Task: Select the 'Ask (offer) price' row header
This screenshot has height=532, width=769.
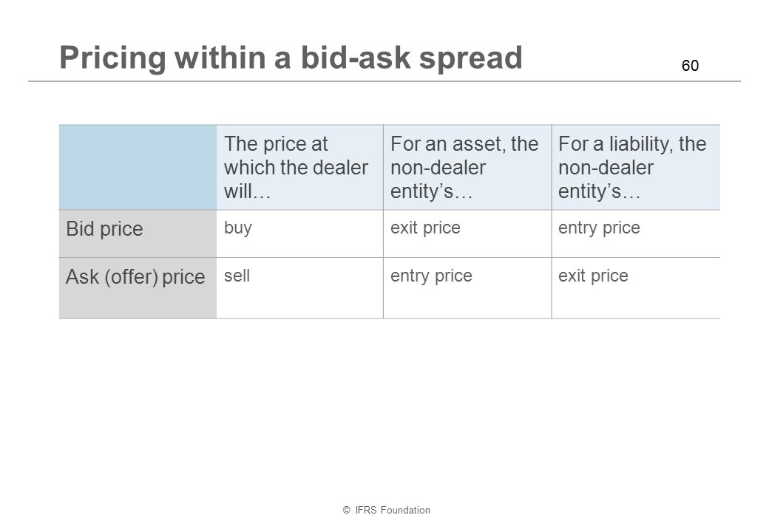Action: pos(138,288)
